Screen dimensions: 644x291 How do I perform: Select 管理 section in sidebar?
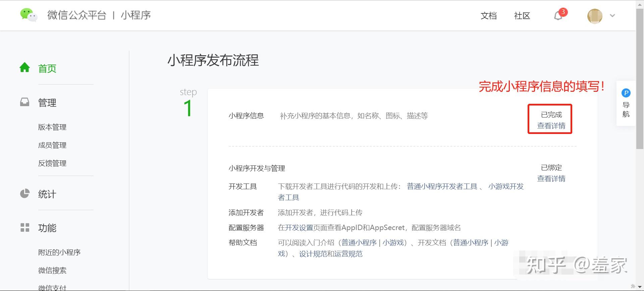point(47,102)
